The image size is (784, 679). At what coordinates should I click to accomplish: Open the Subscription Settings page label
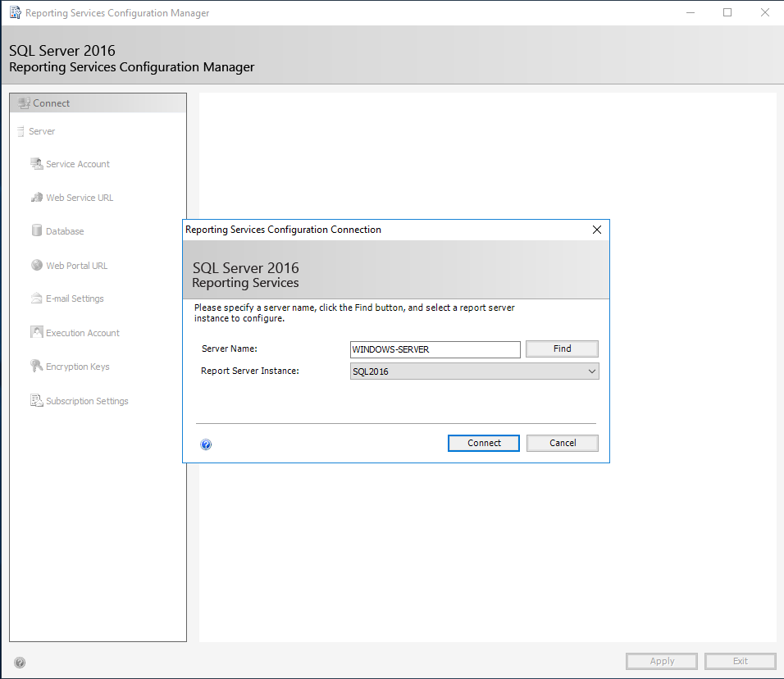pos(87,401)
